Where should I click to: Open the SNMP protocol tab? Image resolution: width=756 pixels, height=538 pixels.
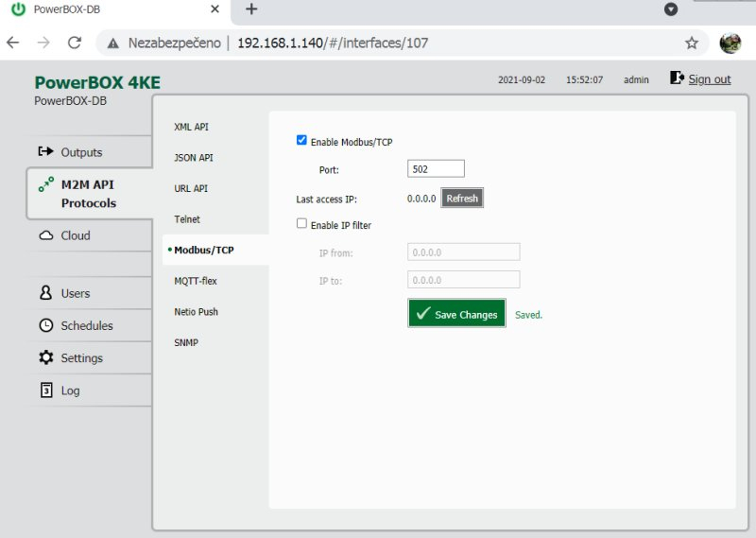tap(186, 342)
